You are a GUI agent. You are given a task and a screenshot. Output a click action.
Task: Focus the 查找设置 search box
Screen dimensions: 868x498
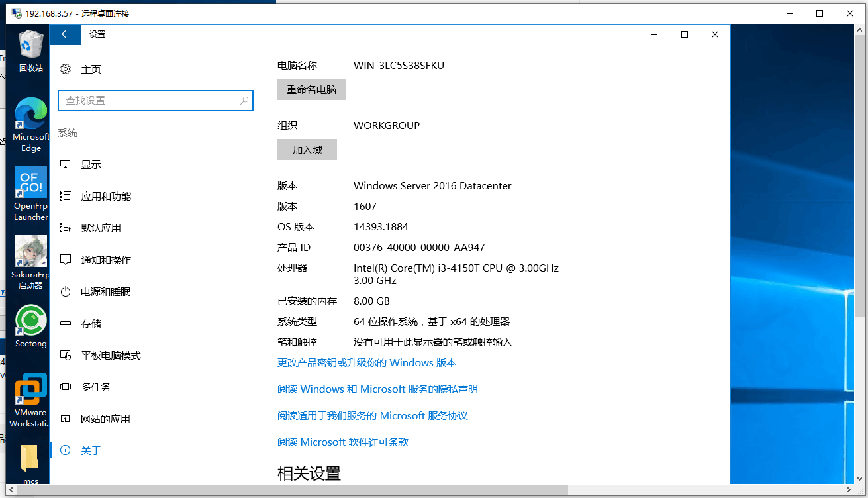pyautogui.click(x=156, y=101)
